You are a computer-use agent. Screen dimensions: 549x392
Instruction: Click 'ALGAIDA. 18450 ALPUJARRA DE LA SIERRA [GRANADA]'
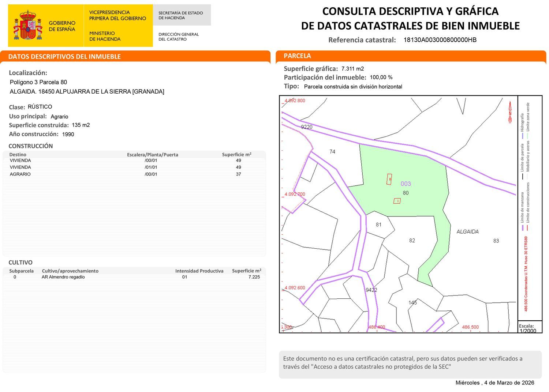(87, 91)
